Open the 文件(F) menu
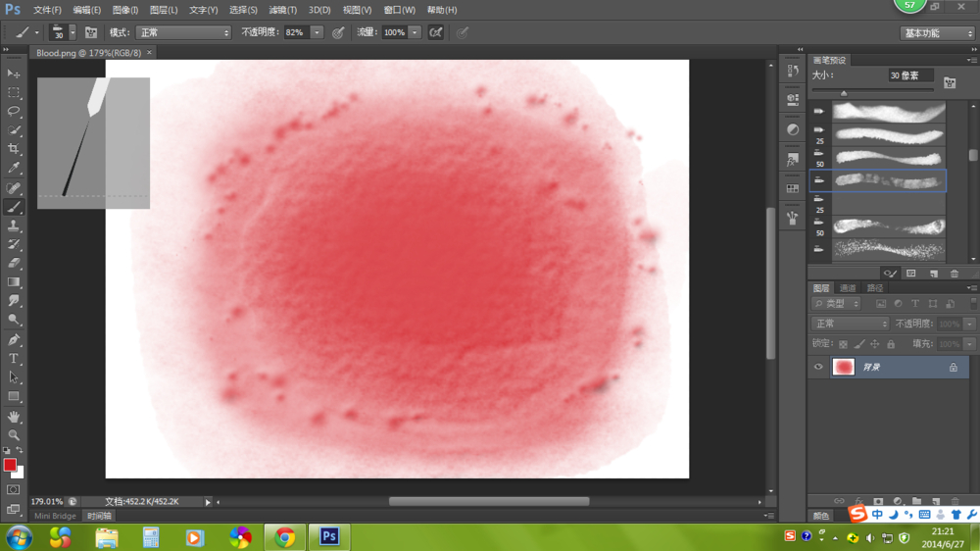980x551 pixels. pos(47,10)
